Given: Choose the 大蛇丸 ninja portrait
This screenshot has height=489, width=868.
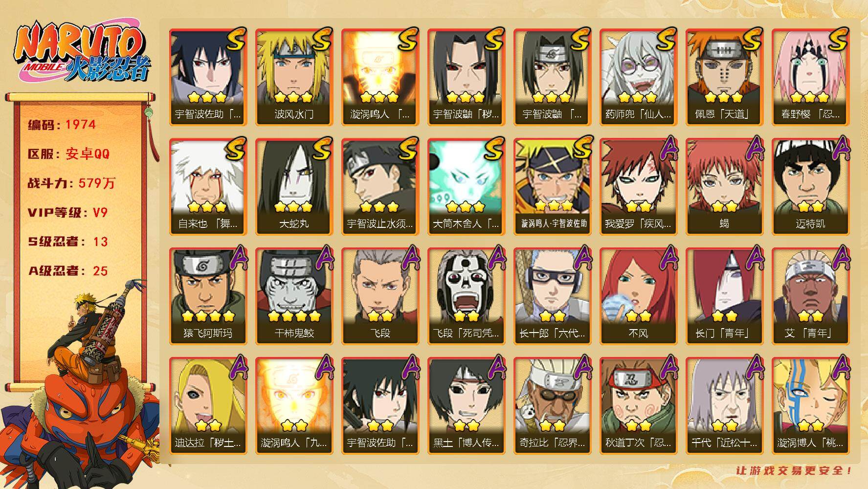Looking at the screenshot, I should pos(294,187).
